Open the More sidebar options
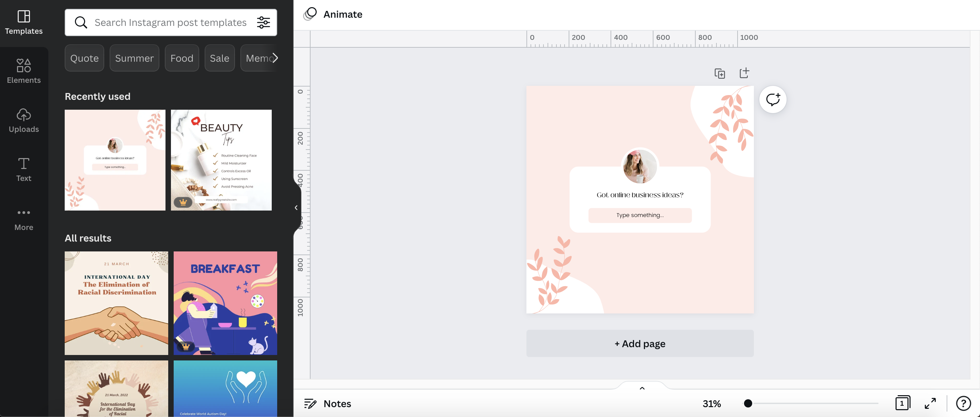 [23, 219]
